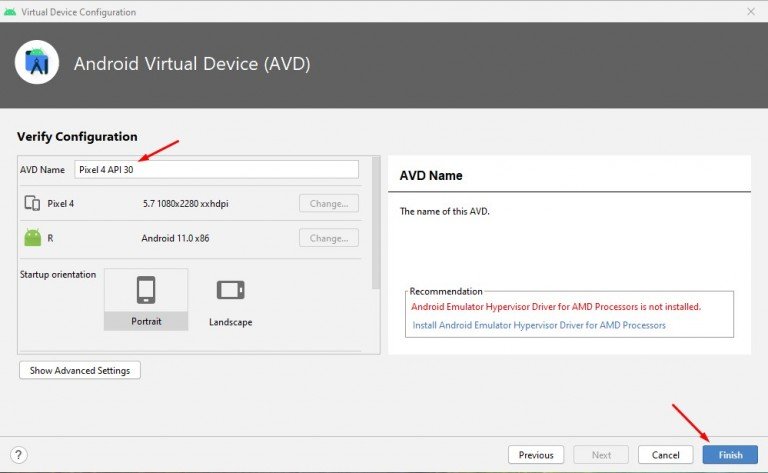Click the 'Android Virtual Device (AVD)' title

[x=192, y=64]
